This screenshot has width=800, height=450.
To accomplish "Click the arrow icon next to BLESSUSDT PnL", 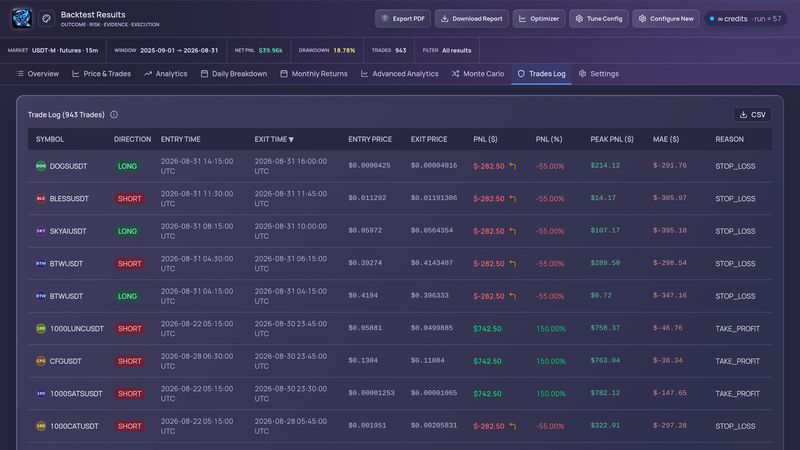I will point(513,198).
